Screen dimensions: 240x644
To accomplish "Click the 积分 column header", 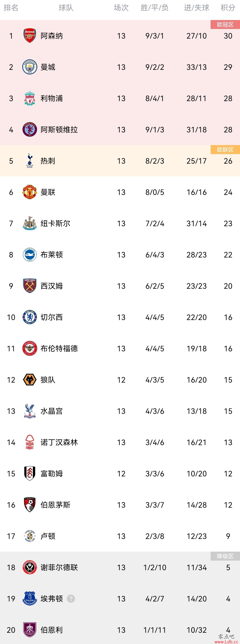I will click(x=228, y=8).
